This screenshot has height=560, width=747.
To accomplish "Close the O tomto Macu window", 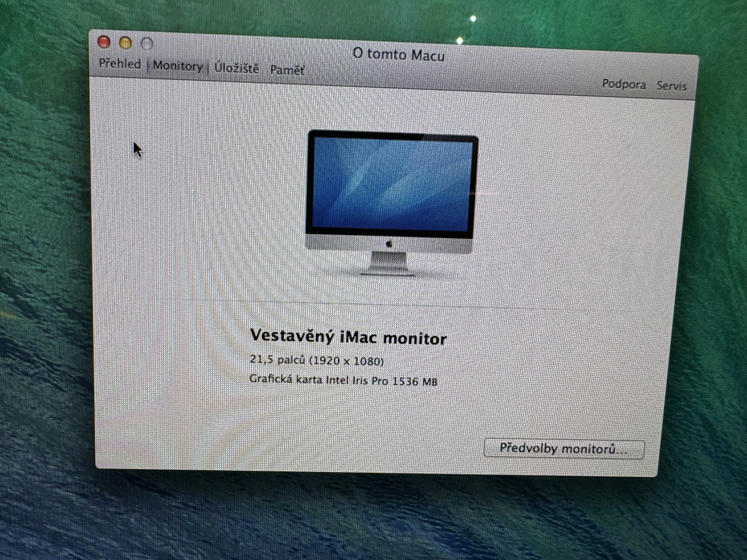I will (x=104, y=42).
